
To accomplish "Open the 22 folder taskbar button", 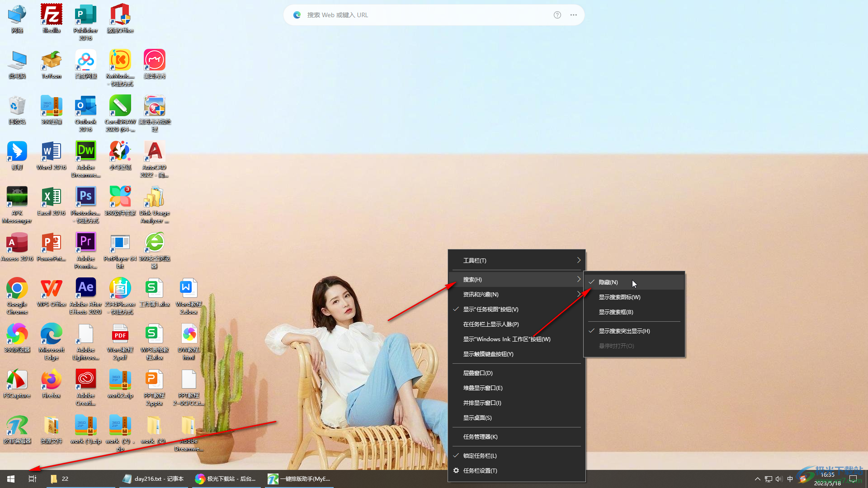I will pyautogui.click(x=81, y=479).
